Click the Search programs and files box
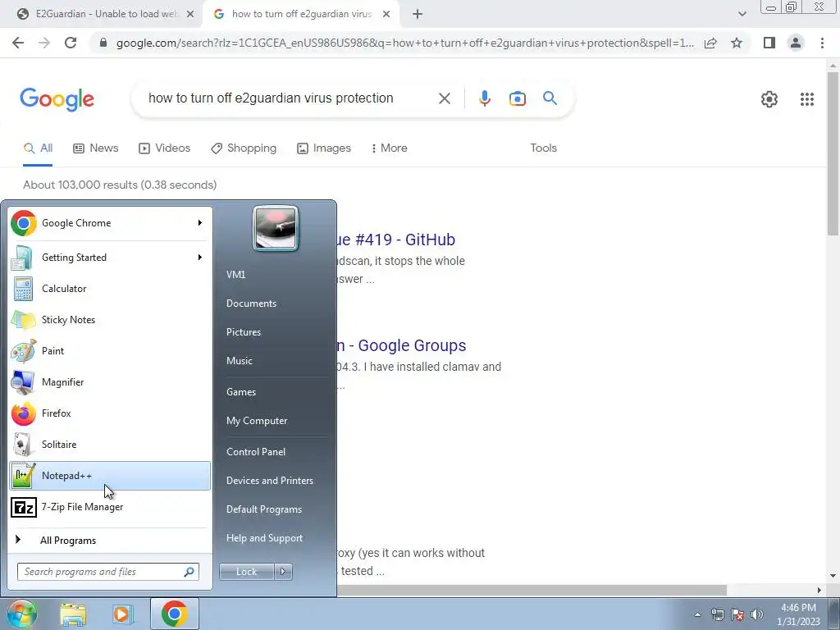The image size is (840, 630). 108,572
